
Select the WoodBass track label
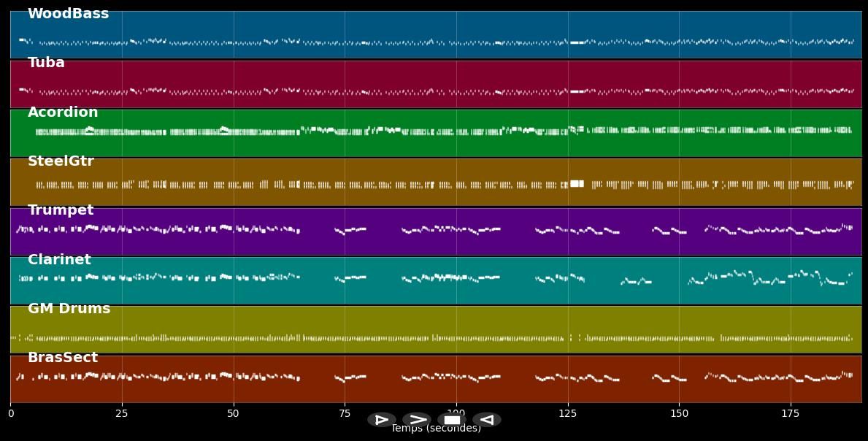click(x=68, y=14)
